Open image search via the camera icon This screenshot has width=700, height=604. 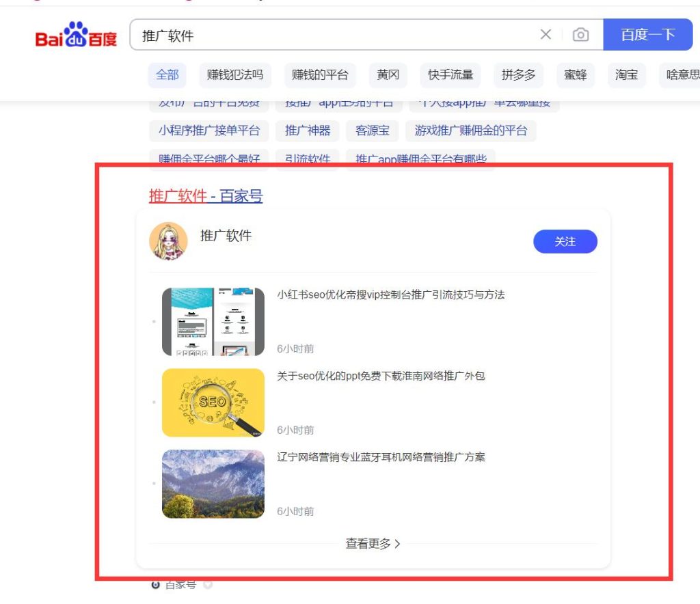[580, 35]
